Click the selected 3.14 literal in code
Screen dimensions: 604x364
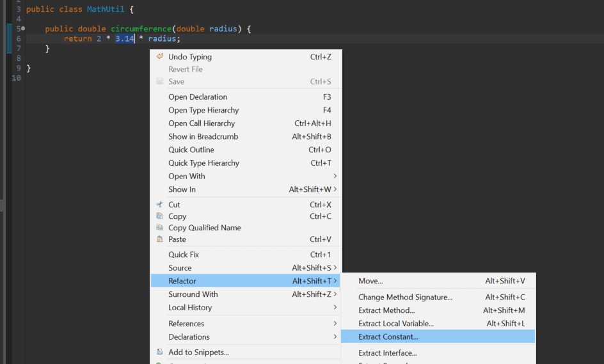(125, 38)
